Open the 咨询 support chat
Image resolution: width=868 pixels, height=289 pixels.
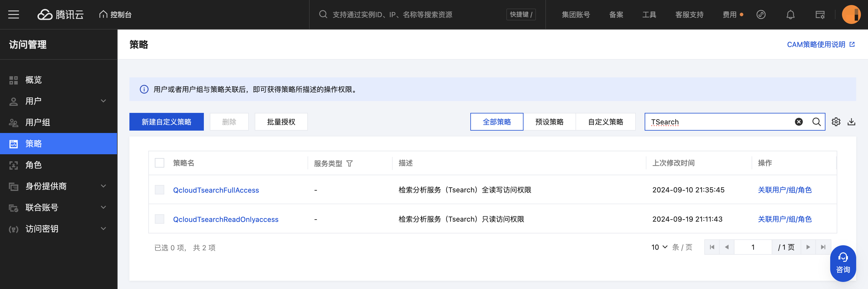tap(843, 263)
